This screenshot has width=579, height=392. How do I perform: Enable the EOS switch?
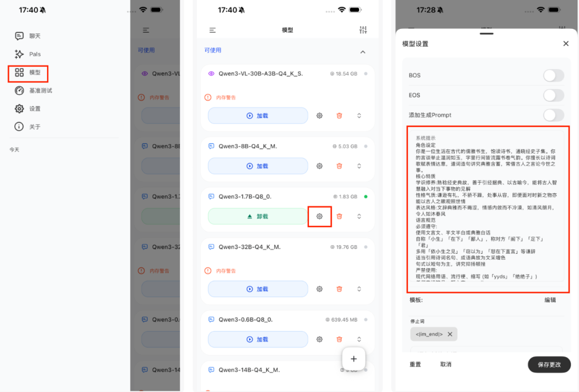[x=553, y=95]
